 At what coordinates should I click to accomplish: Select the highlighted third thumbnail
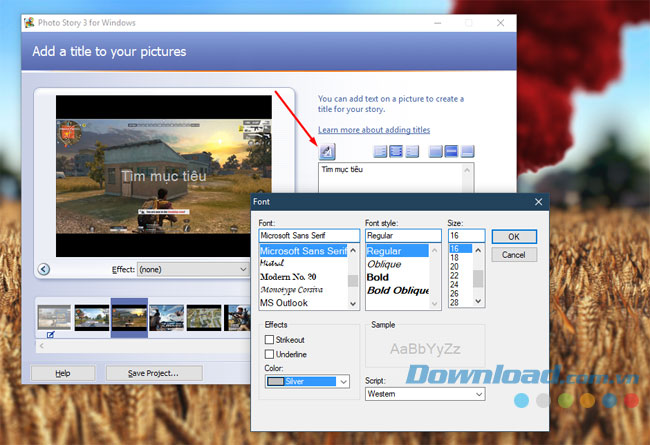coord(129,318)
